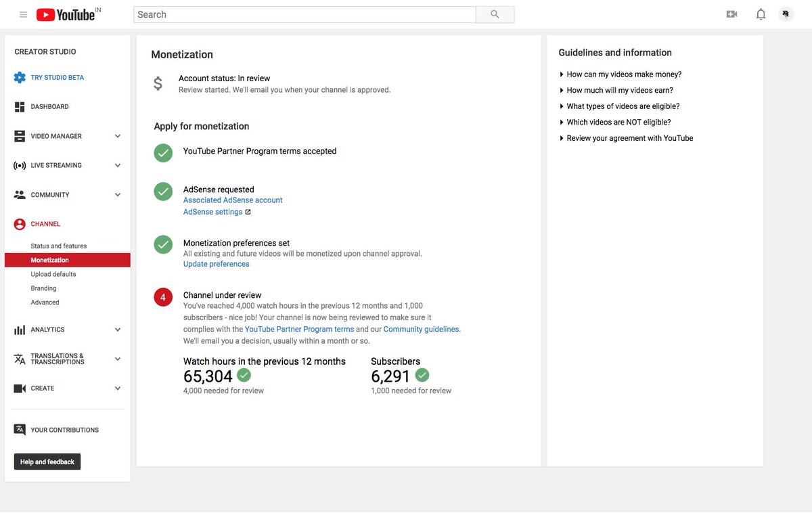Image resolution: width=812 pixels, height=513 pixels.
Task: Open the notifications bell
Action: click(x=761, y=14)
